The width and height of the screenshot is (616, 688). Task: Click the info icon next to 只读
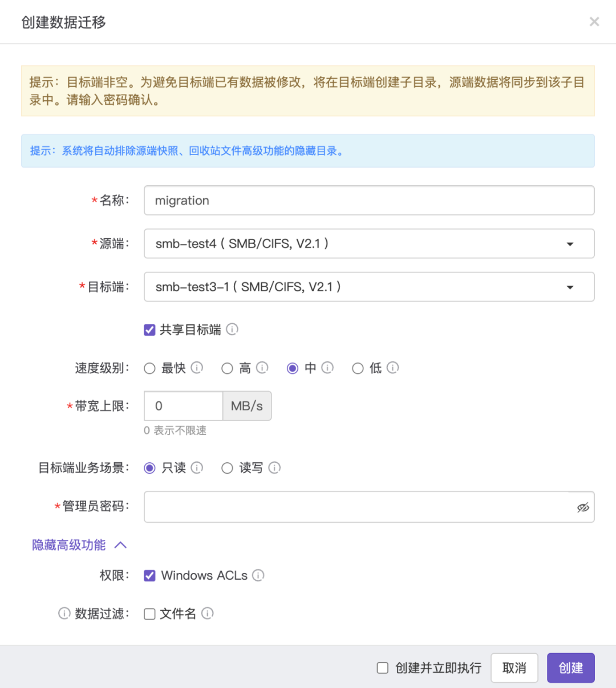click(x=197, y=468)
